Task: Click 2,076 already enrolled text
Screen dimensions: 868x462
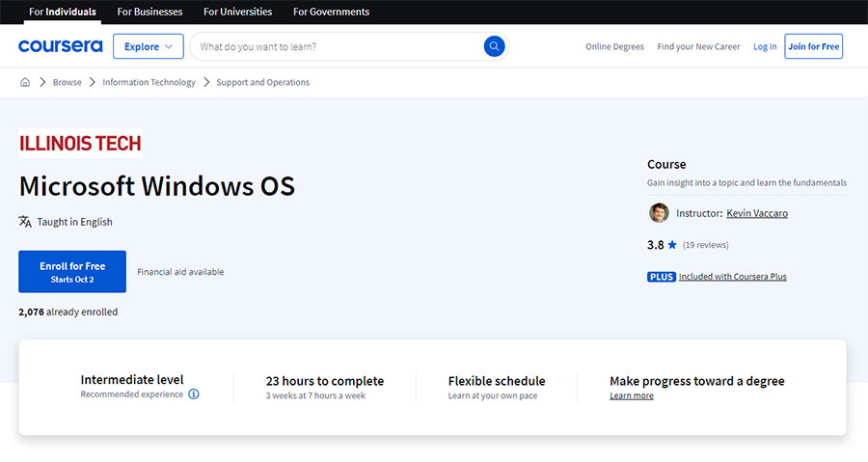Action: click(x=68, y=312)
